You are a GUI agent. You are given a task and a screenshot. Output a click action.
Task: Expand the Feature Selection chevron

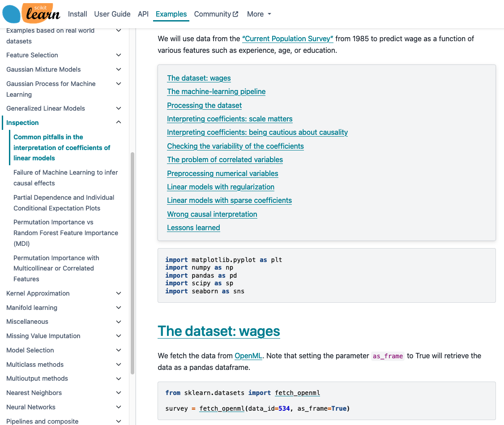(119, 55)
